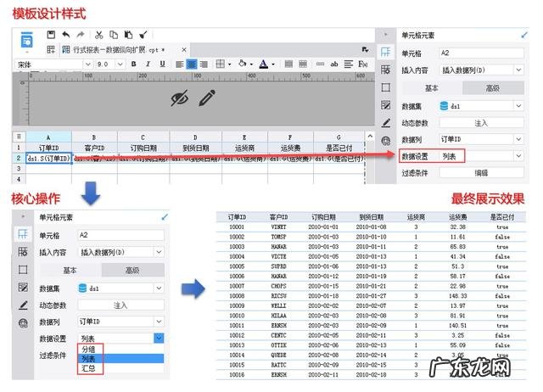Click 编辑 filter button in 模板设计样式 panel
The height and width of the screenshot is (392, 543).
pos(481,172)
